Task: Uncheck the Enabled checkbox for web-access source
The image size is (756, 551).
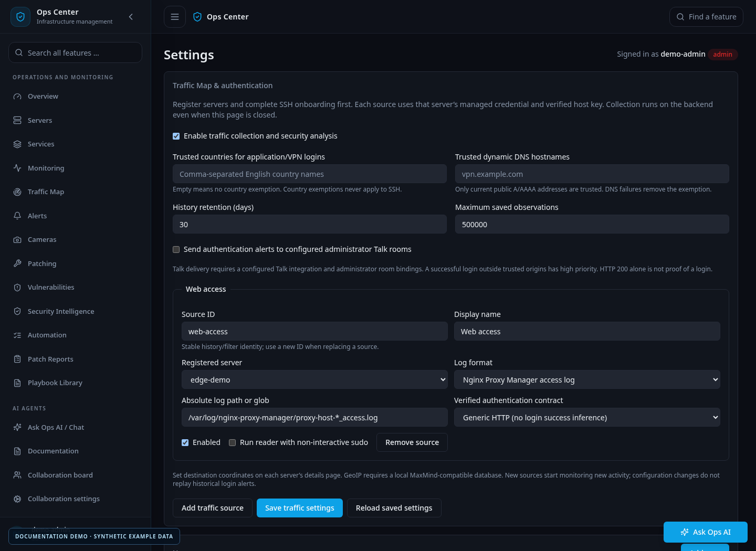Action: point(185,443)
